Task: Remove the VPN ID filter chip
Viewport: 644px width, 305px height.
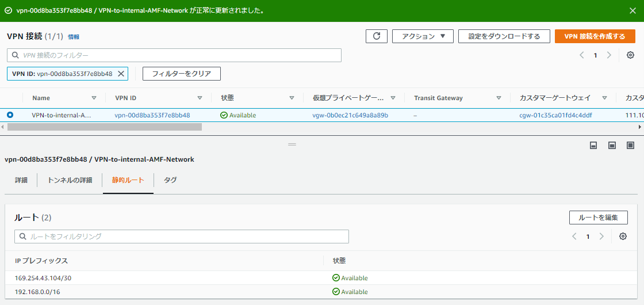Action: pyautogui.click(x=121, y=74)
